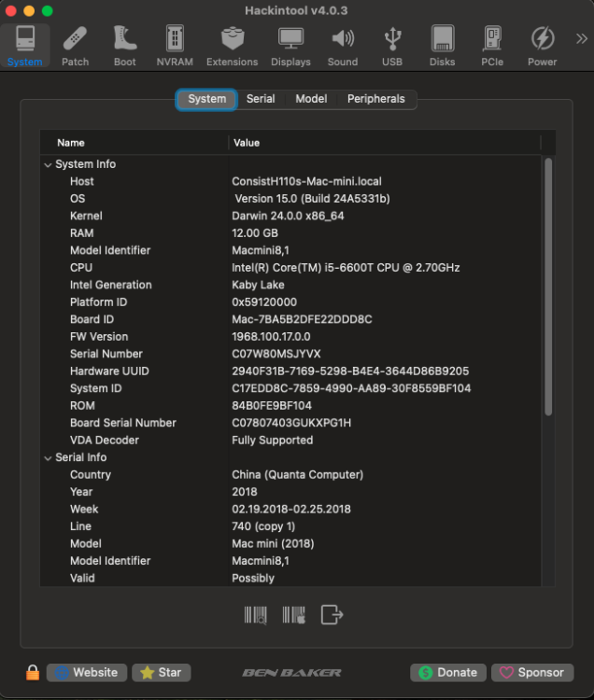Select the Host row
Image resolution: width=594 pixels, height=700 pixels.
pos(290,181)
